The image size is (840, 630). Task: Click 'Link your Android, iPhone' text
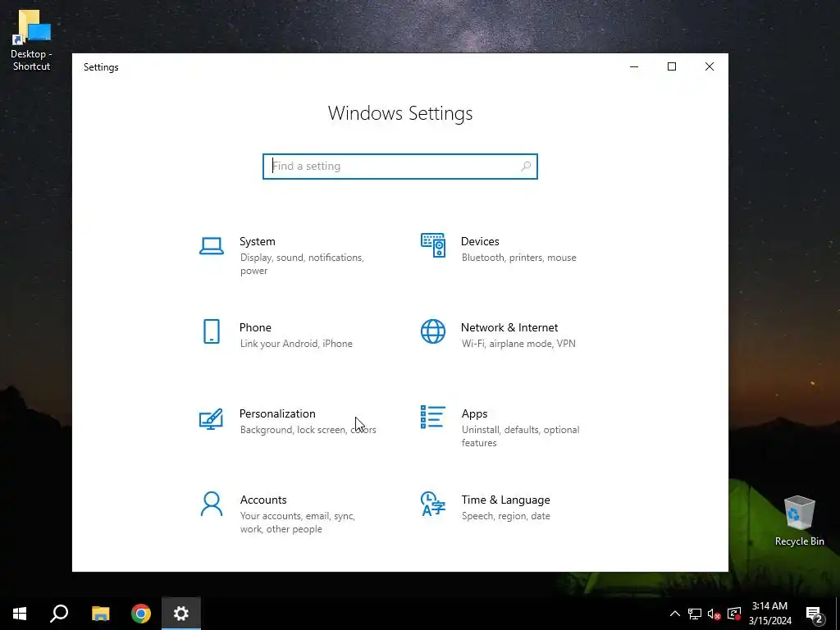click(296, 344)
